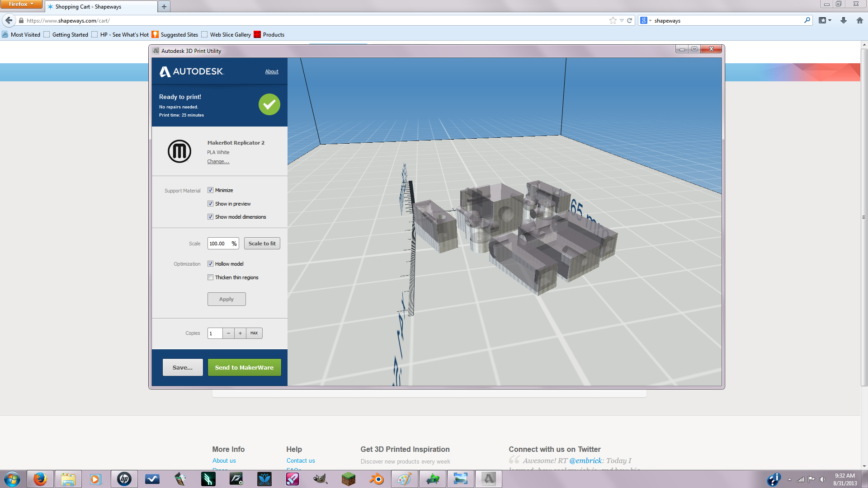Image resolution: width=868 pixels, height=488 pixels.
Task: Open the @embrick Twitter link
Action: point(585,460)
